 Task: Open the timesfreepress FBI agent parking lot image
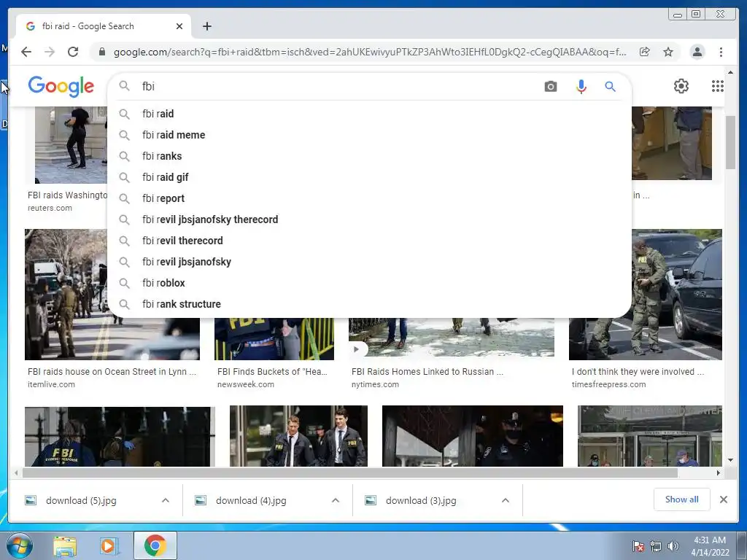click(677, 295)
